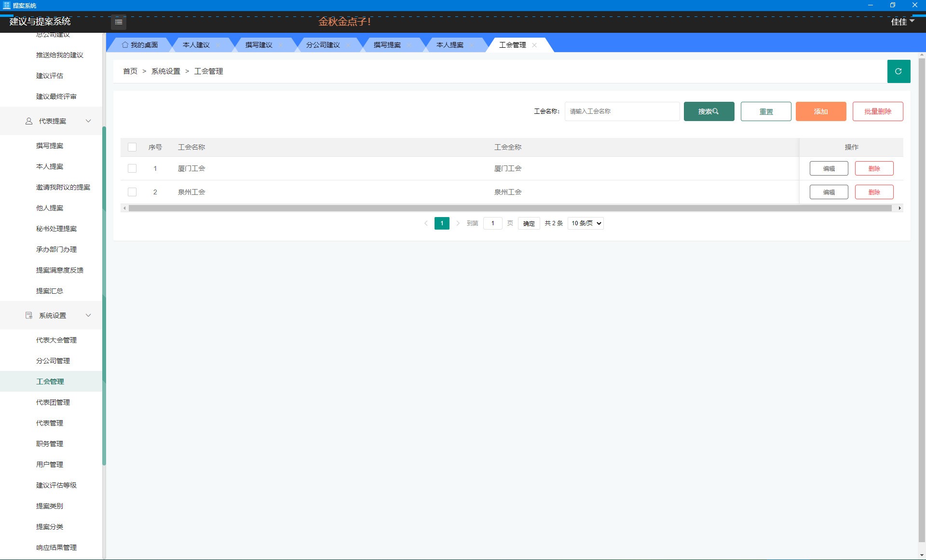Click the 工会名称 search input field
Viewport: 926px width, 560px height.
point(622,111)
